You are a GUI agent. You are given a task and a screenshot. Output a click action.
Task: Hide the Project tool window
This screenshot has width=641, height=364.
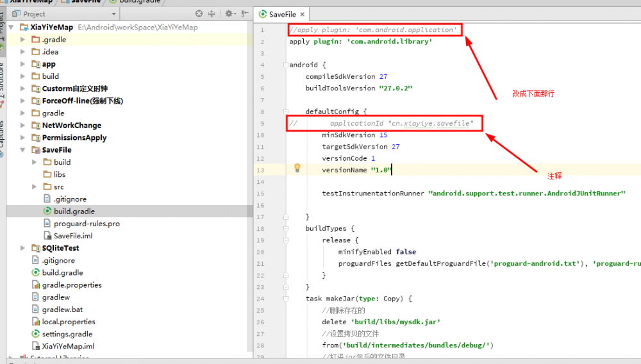245,13
